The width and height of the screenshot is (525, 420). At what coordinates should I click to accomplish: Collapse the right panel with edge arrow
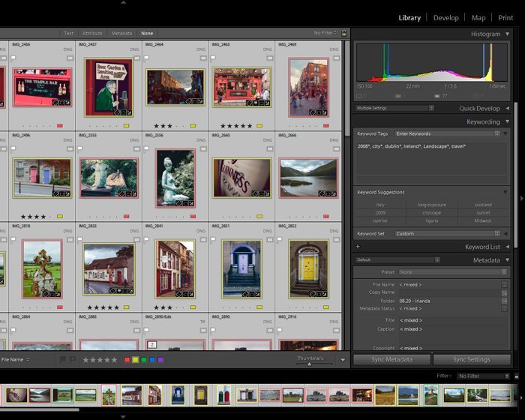[522, 198]
